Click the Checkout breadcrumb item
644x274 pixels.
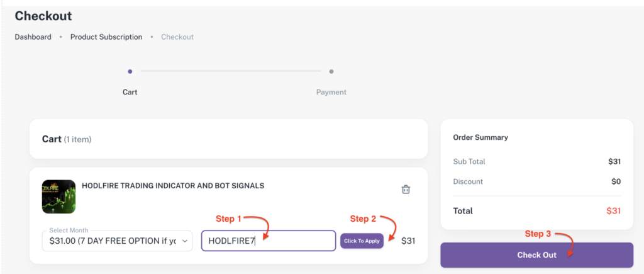click(x=177, y=37)
